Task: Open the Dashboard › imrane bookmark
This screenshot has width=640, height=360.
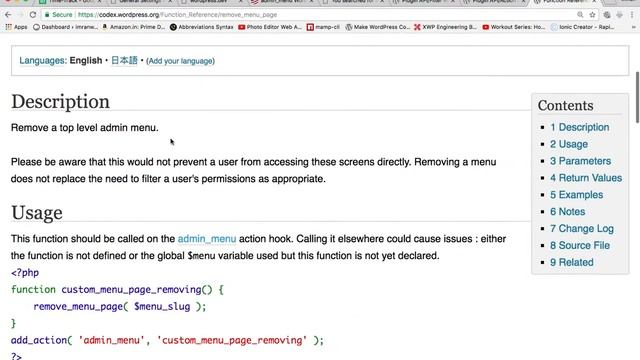Action: point(65,27)
